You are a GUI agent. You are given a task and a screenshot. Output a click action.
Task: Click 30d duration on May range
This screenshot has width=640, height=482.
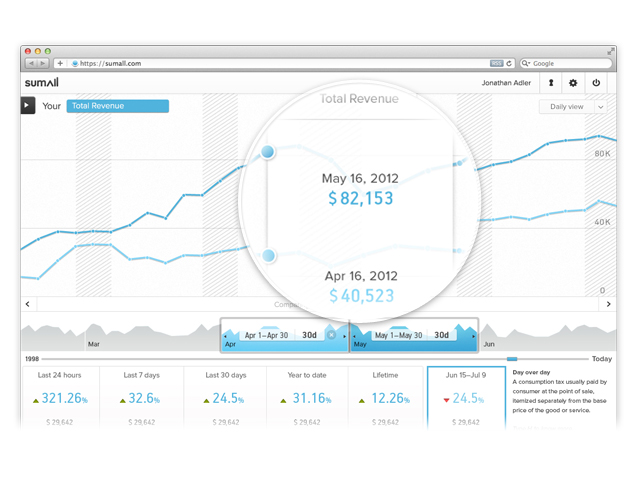click(441, 335)
